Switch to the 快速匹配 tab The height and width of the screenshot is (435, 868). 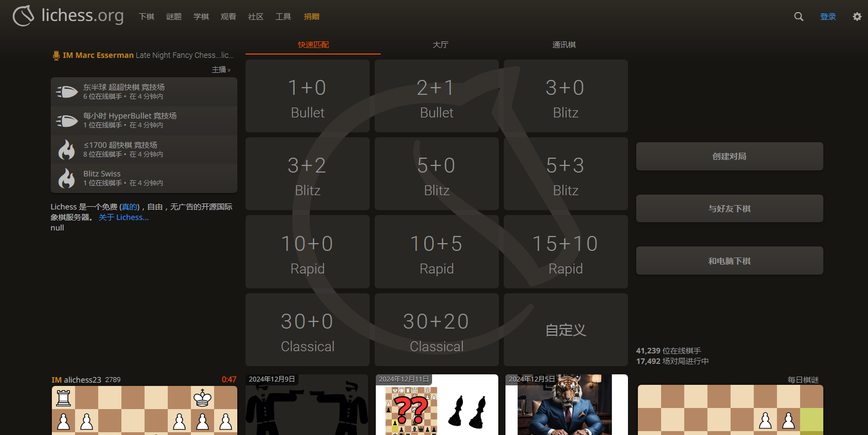(x=313, y=45)
